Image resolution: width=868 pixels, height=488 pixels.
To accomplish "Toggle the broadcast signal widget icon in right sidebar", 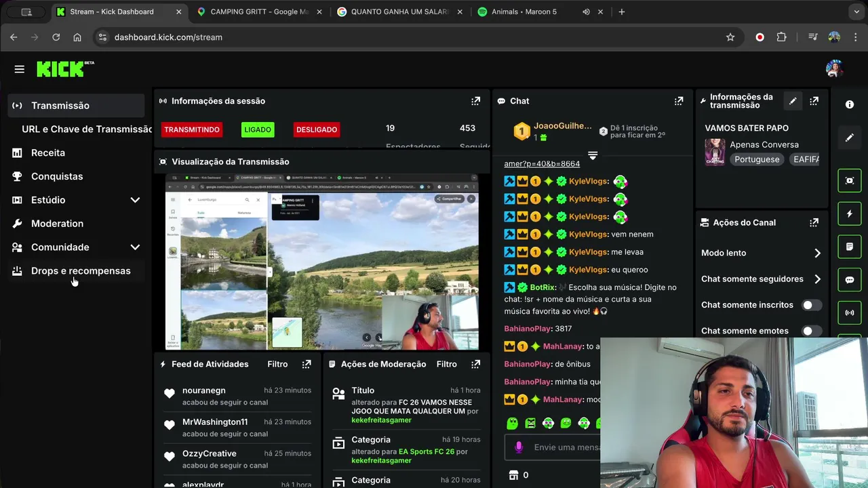I will (x=850, y=313).
